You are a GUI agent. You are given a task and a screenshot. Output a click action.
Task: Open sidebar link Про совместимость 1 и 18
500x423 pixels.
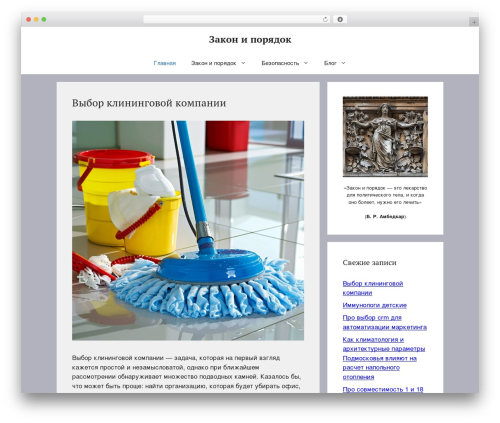[x=383, y=389]
